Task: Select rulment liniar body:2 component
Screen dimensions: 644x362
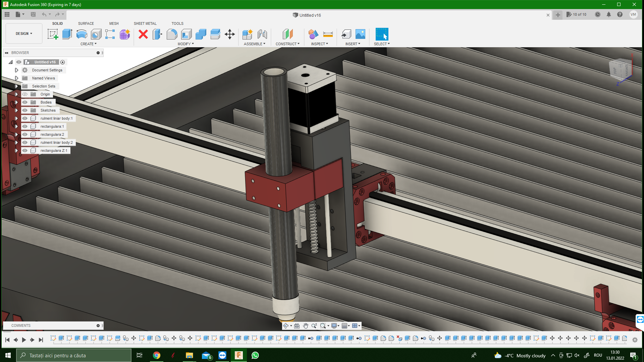Action: pos(56,142)
